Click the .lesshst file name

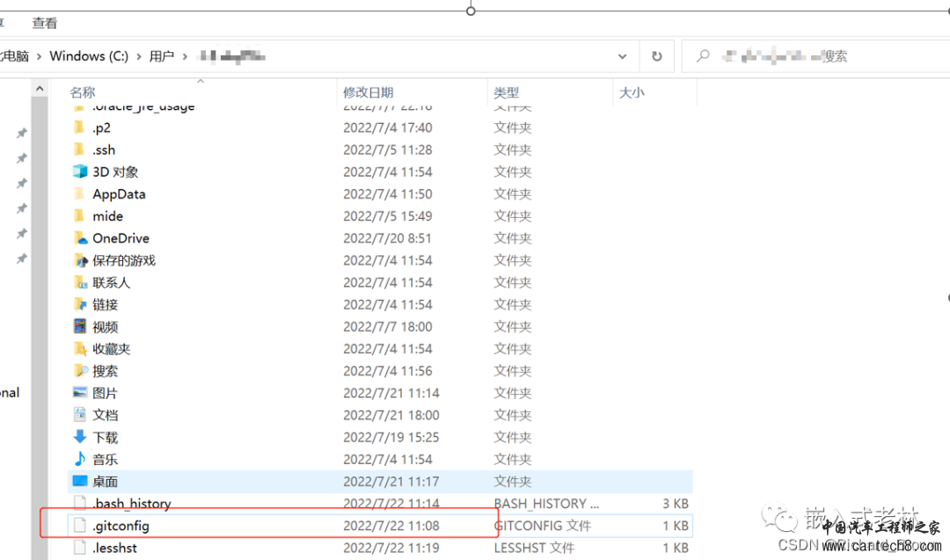114,548
